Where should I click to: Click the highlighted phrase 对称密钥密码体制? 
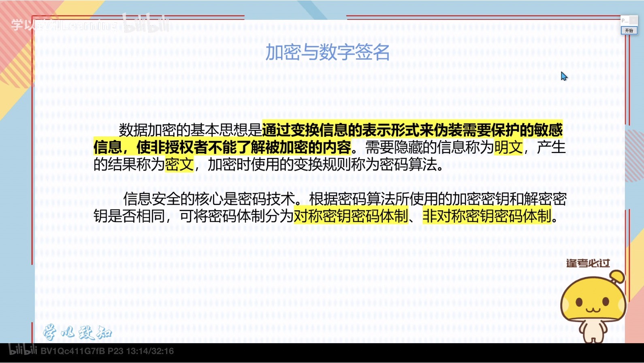pos(351,216)
